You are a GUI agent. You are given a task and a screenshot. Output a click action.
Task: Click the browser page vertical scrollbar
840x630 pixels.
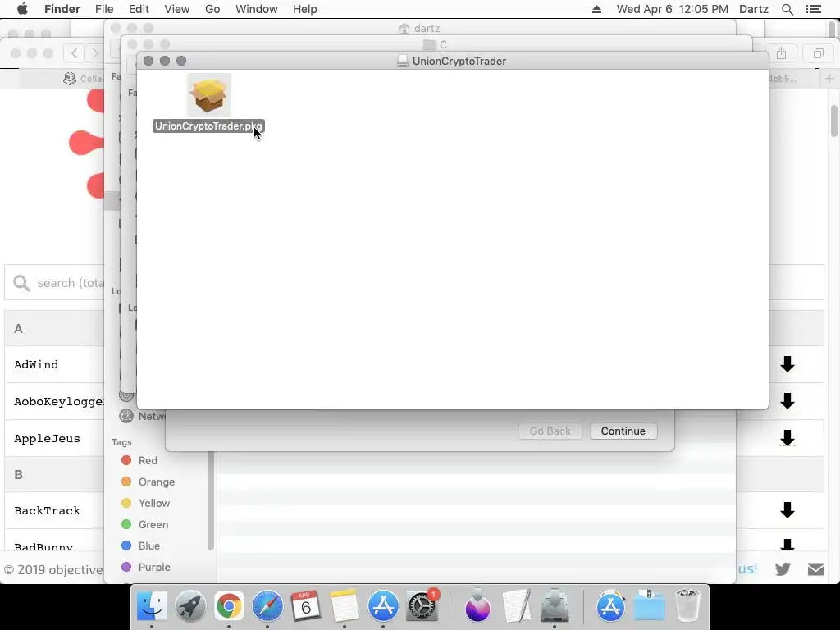[834, 121]
